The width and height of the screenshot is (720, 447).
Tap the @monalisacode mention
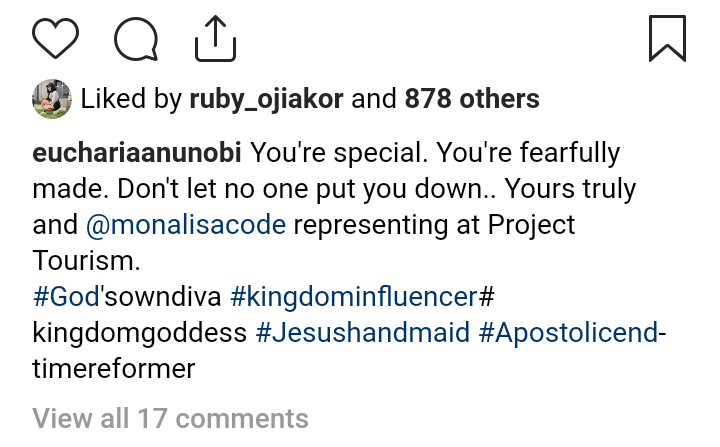(x=187, y=225)
